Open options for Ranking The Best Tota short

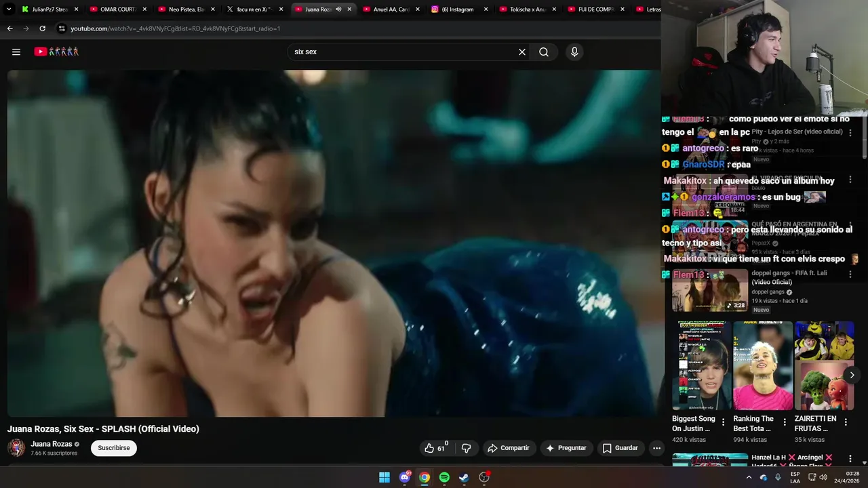pyautogui.click(x=785, y=422)
